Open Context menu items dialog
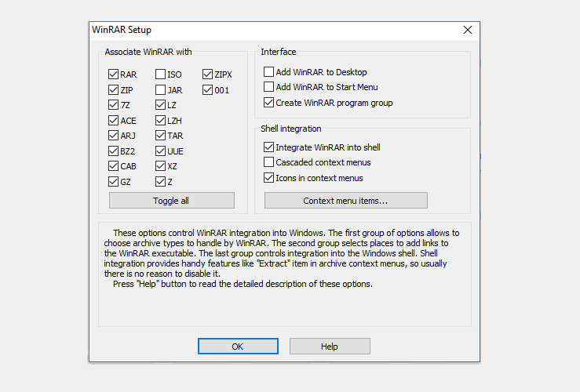 [x=346, y=200]
